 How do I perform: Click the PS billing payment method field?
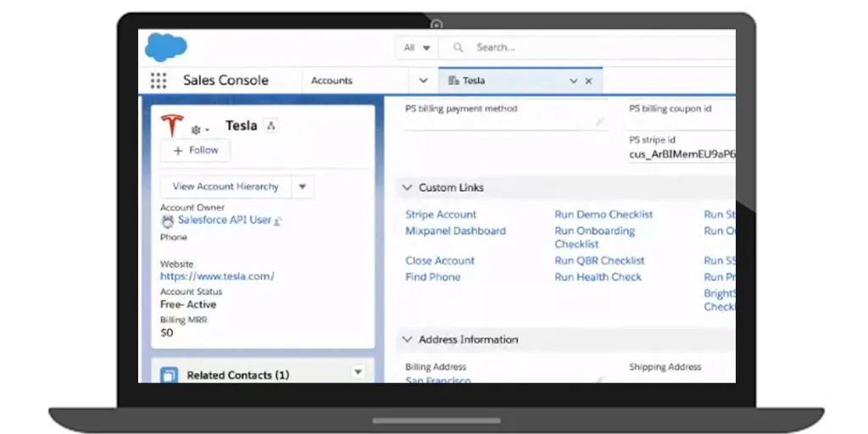(x=506, y=116)
